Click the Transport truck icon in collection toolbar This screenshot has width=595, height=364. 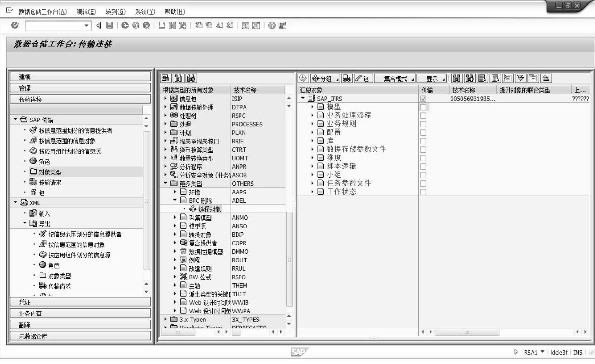(347, 78)
